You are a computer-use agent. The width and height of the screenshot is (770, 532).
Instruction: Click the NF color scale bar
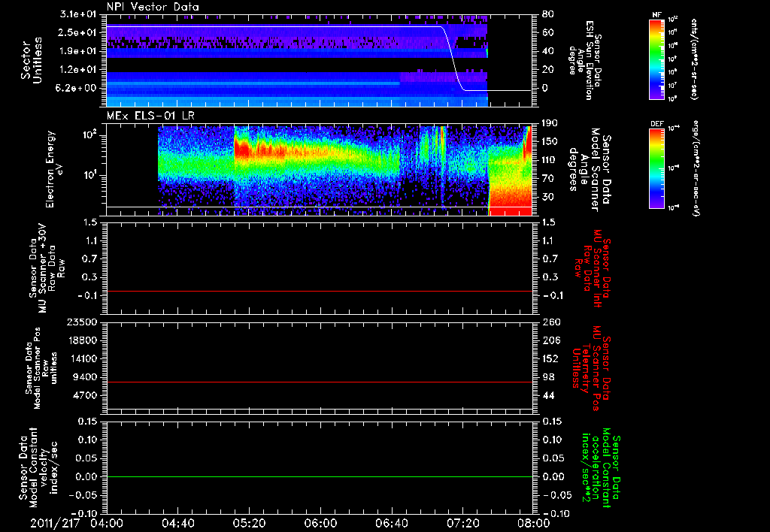tap(657, 59)
